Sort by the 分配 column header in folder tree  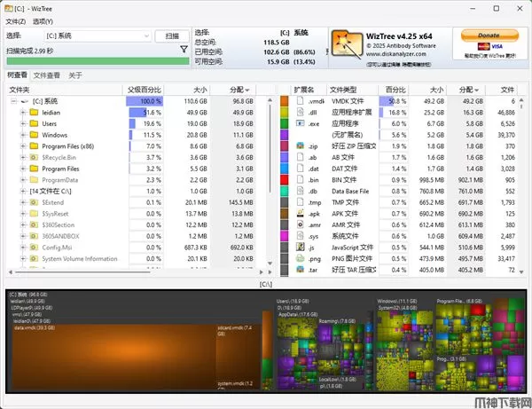[x=238, y=90]
